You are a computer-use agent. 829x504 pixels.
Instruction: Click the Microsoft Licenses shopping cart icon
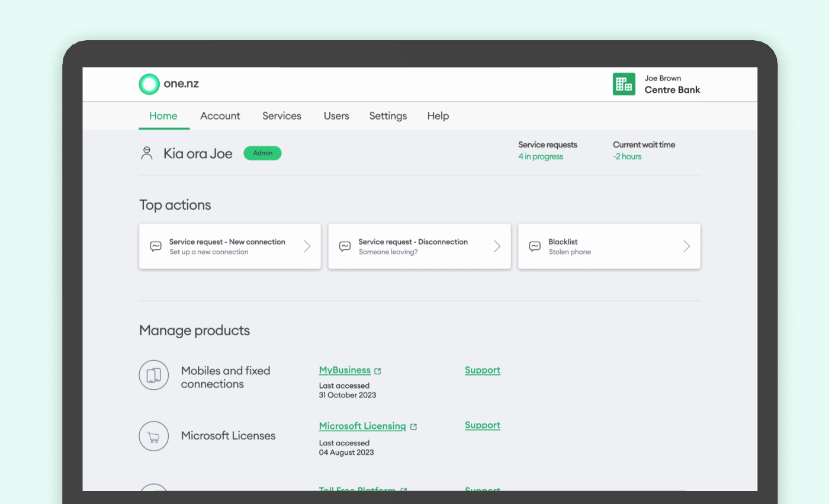pos(154,436)
